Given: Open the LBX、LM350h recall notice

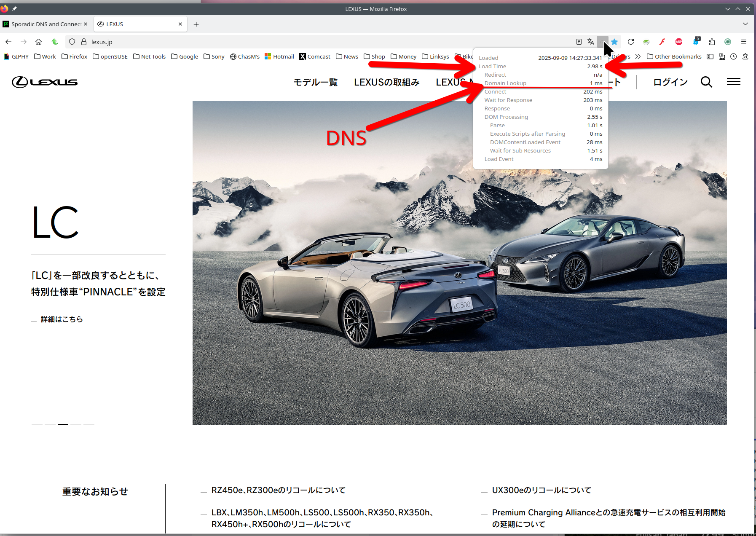Looking at the screenshot, I should pos(324,518).
